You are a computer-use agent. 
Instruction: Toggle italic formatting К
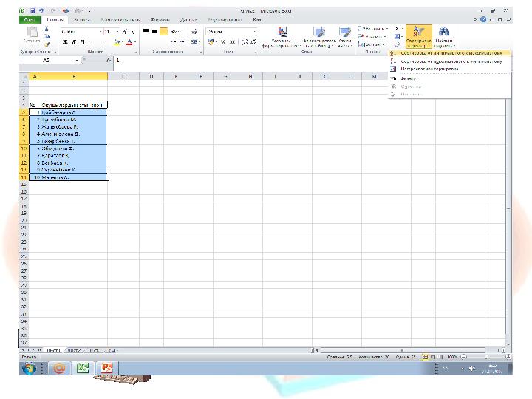[74, 42]
